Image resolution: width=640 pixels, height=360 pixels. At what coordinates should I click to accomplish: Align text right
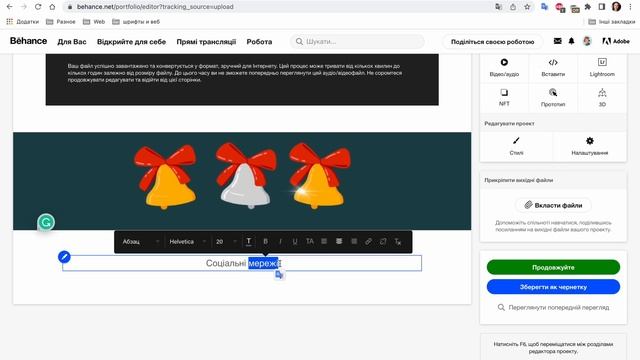(354, 242)
